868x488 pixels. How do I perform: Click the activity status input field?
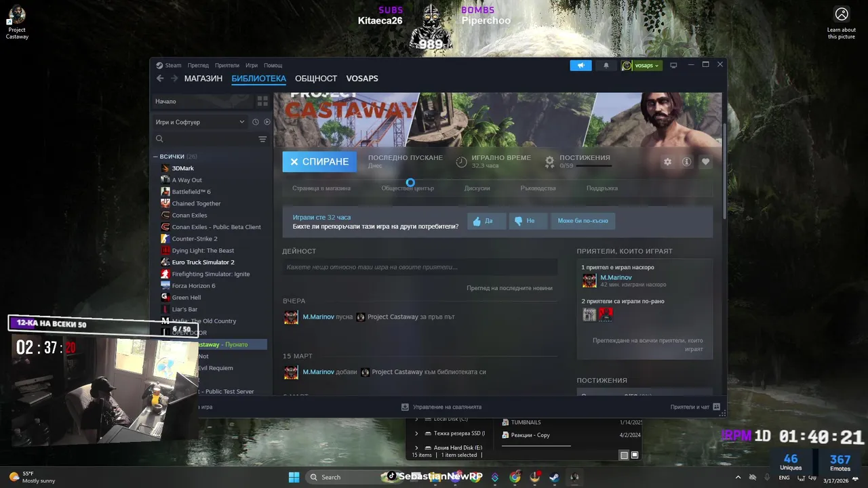click(420, 267)
